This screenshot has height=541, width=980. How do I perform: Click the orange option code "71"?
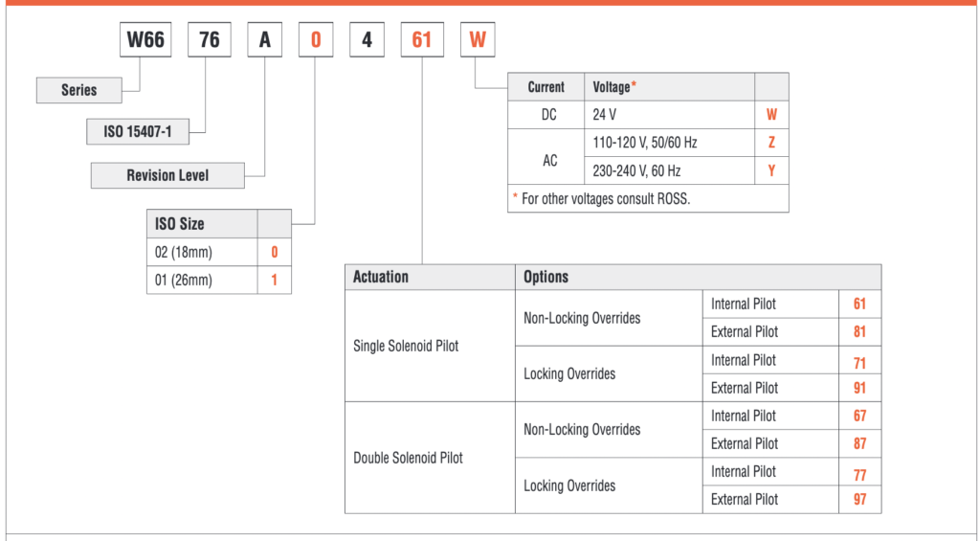tap(859, 360)
